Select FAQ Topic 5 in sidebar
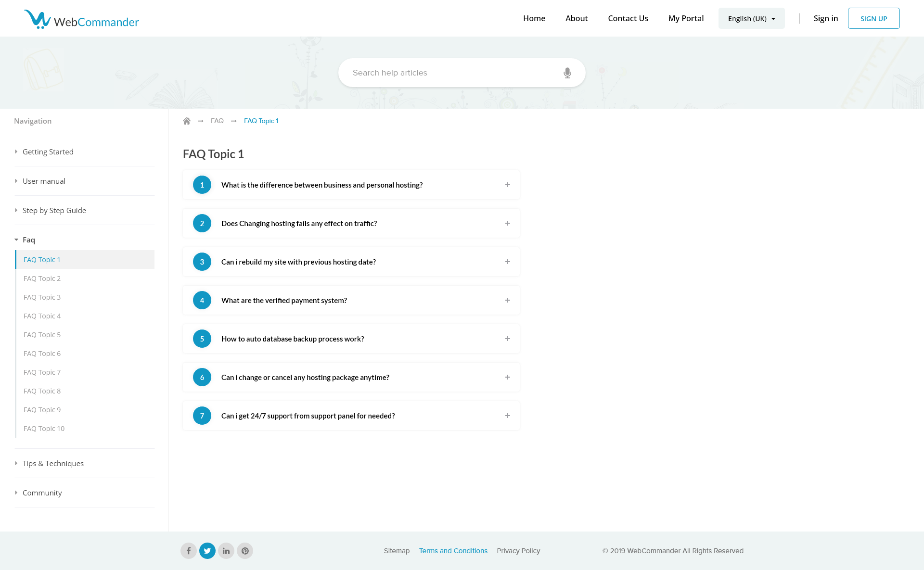The image size is (924, 570). (42, 335)
